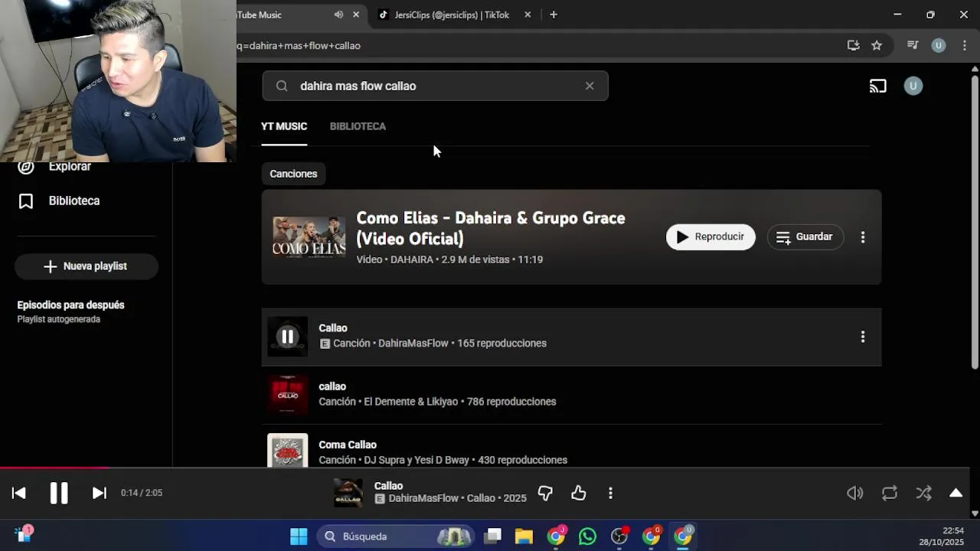Skip to next track
The height and width of the screenshot is (551, 980).
[x=100, y=493]
